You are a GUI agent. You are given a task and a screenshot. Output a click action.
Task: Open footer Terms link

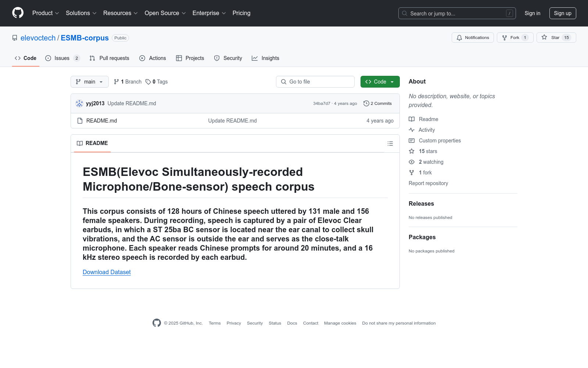(215, 323)
